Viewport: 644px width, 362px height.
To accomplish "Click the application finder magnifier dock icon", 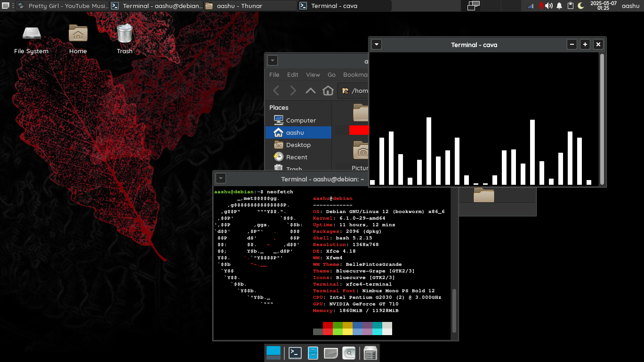I will [x=349, y=353].
